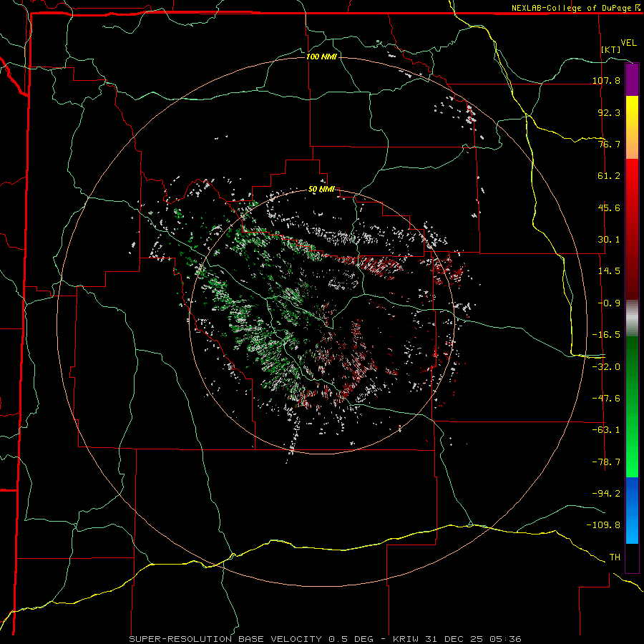644x644 pixels.
Task: Click the TH legend label
Action: point(615,557)
